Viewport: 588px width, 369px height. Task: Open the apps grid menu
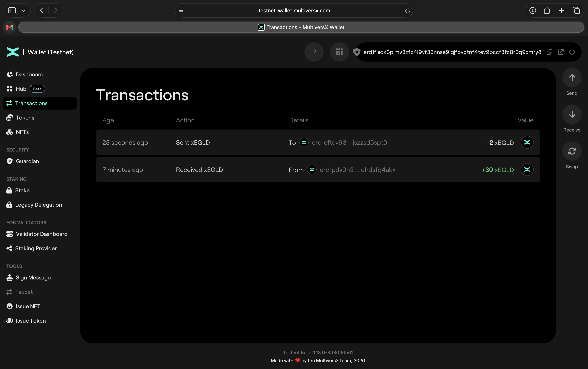[x=339, y=52]
